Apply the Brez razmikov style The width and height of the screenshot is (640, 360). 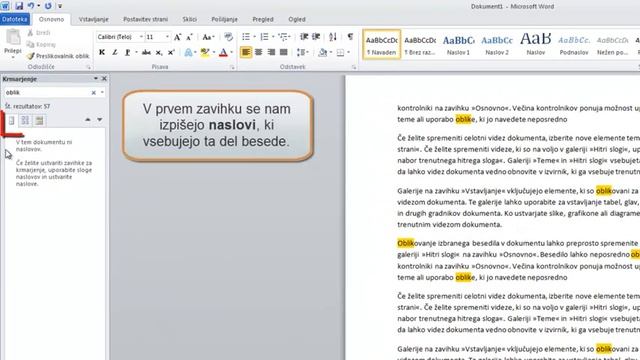tap(420, 44)
